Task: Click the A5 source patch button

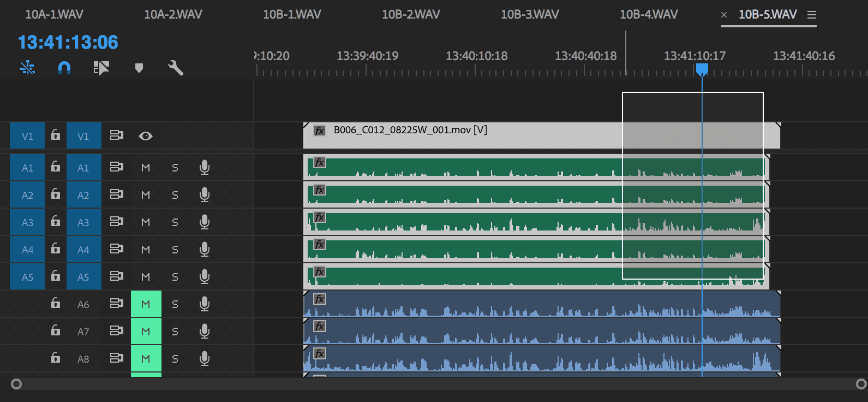Action: click(x=27, y=277)
